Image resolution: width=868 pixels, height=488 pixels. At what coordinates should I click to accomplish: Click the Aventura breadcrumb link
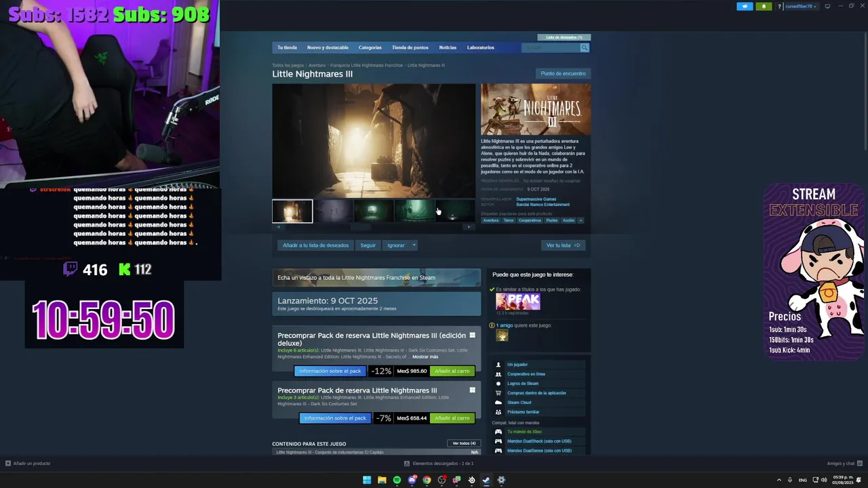pos(317,65)
